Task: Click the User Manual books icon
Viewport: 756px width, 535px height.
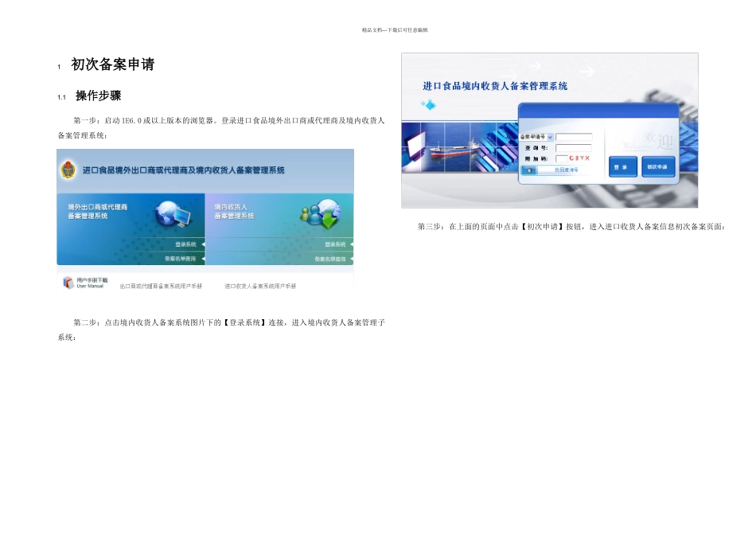Action: tap(68, 283)
